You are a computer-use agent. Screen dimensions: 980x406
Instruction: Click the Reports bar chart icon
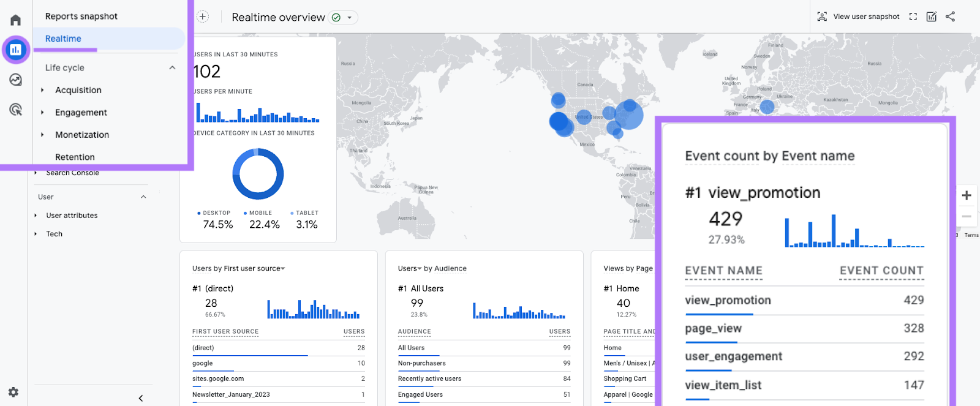(16, 50)
